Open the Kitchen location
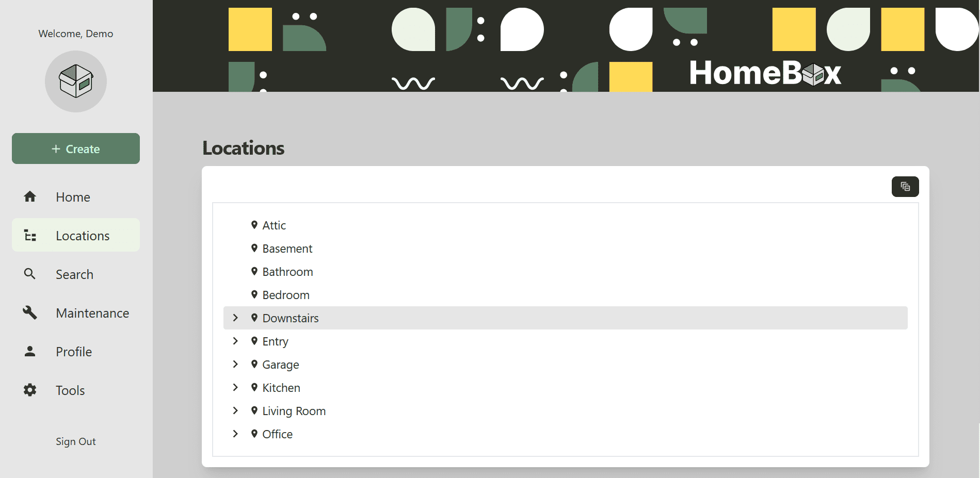This screenshot has height=478, width=980. [281, 388]
